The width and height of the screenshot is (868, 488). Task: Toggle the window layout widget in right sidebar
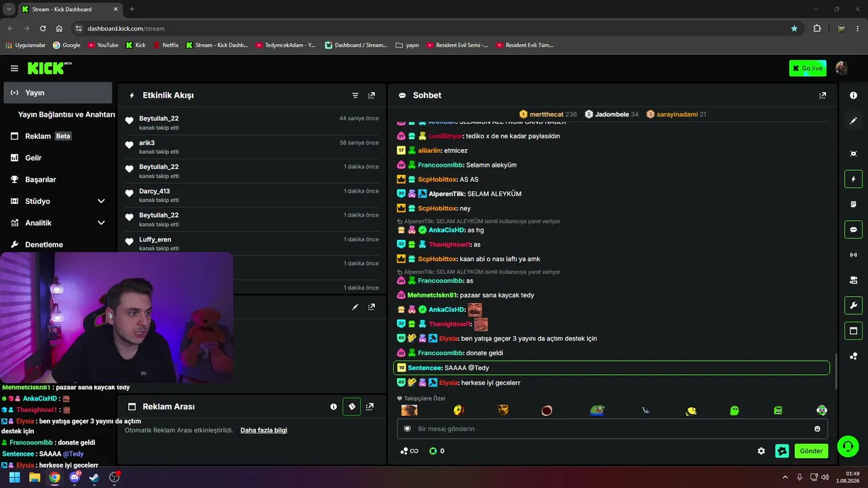(853, 331)
